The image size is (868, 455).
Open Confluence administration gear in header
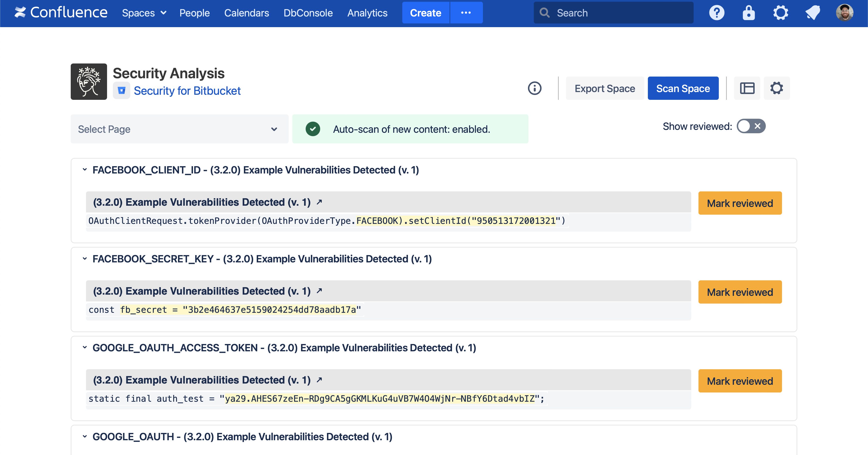tap(780, 13)
